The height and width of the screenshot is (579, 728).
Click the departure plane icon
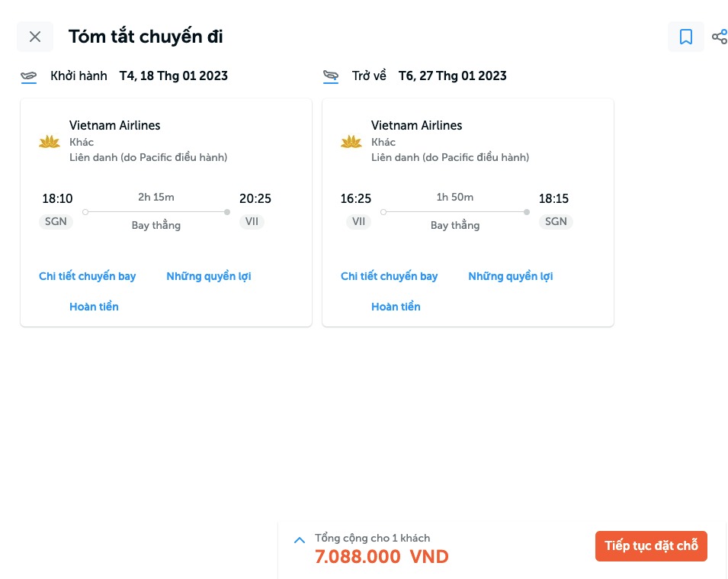point(29,76)
